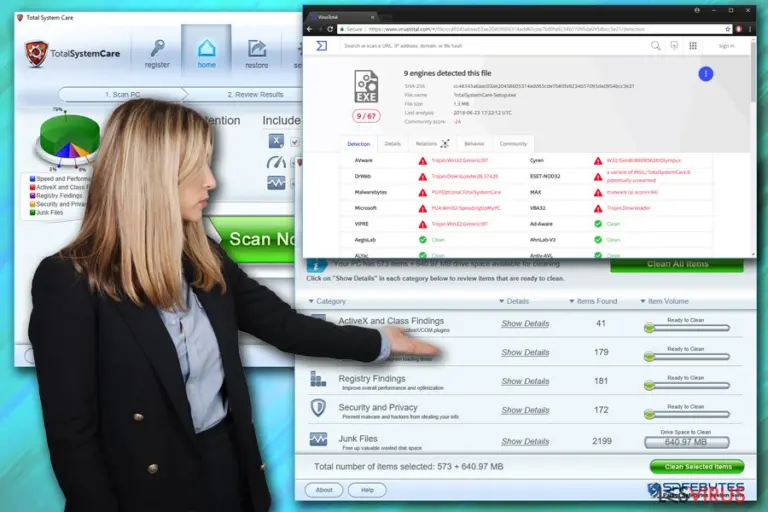768x512 pixels.
Task: Open the Help button
Action: [367, 490]
